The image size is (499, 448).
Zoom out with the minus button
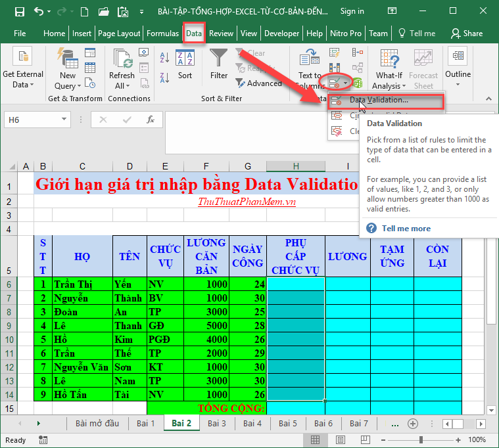pos(383,440)
